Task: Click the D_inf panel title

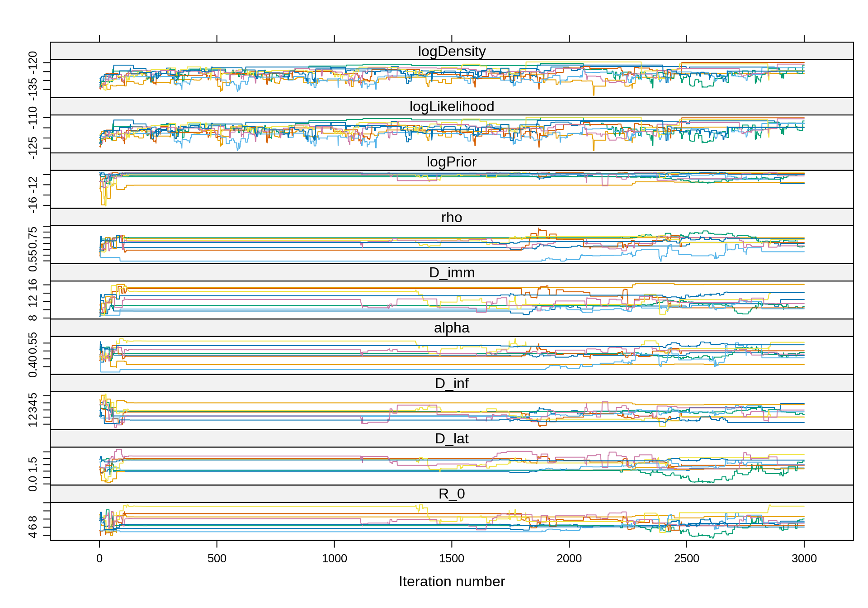Action: [452, 384]
